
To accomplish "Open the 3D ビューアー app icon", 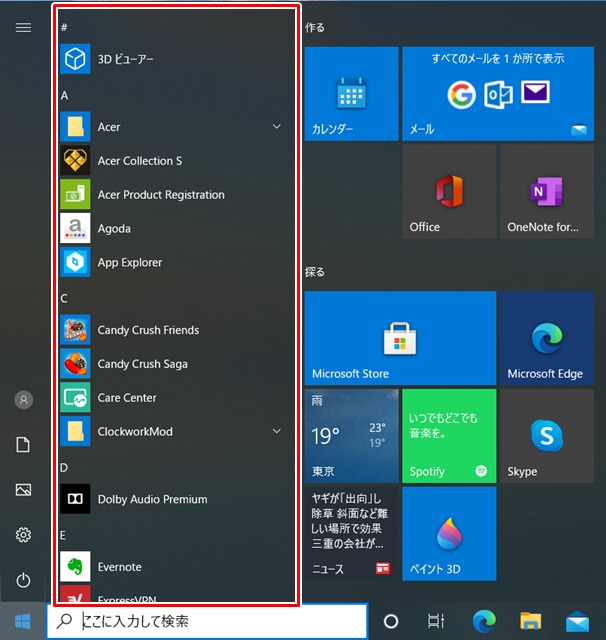I will pos(75,59).
